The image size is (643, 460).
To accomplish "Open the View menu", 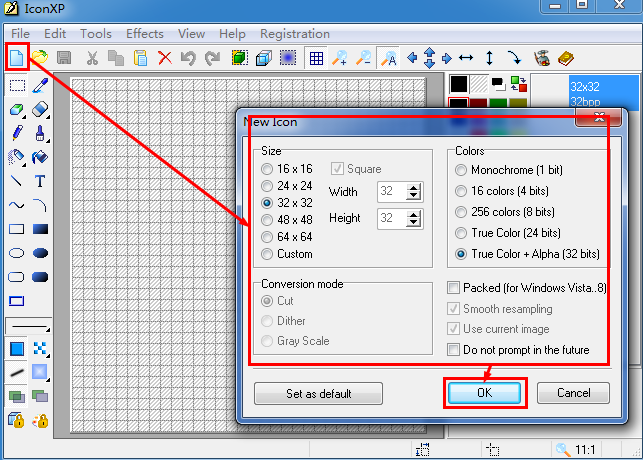I will (191, 34).
